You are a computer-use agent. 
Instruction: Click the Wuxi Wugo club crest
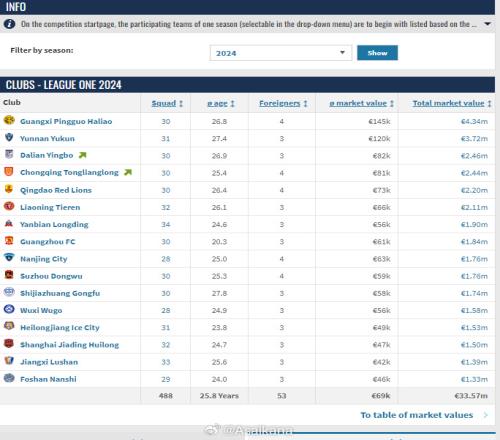pos(9,309)
